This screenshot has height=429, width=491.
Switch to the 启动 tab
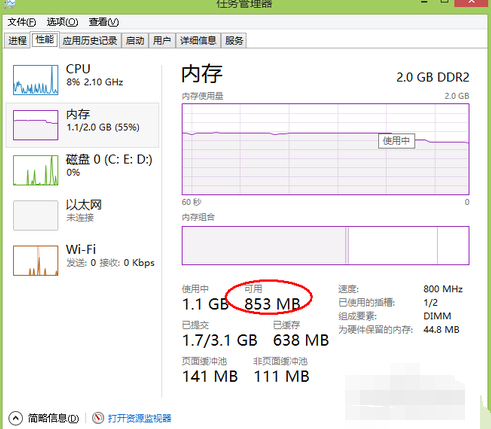[x=135, y=41]
